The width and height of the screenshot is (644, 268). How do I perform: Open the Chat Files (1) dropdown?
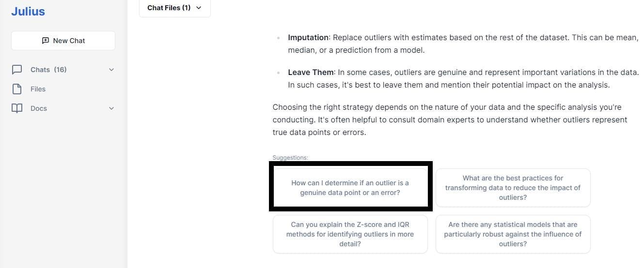click(174, 8)
